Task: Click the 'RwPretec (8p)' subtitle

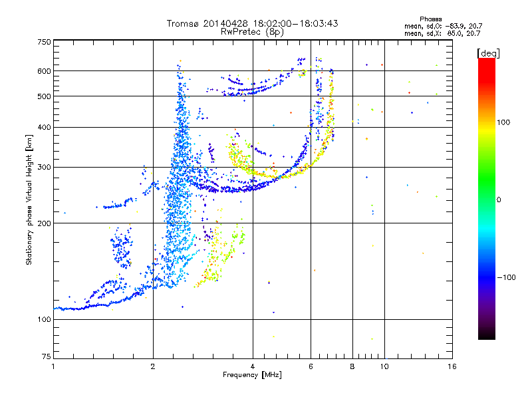Action: pos(252,32)
